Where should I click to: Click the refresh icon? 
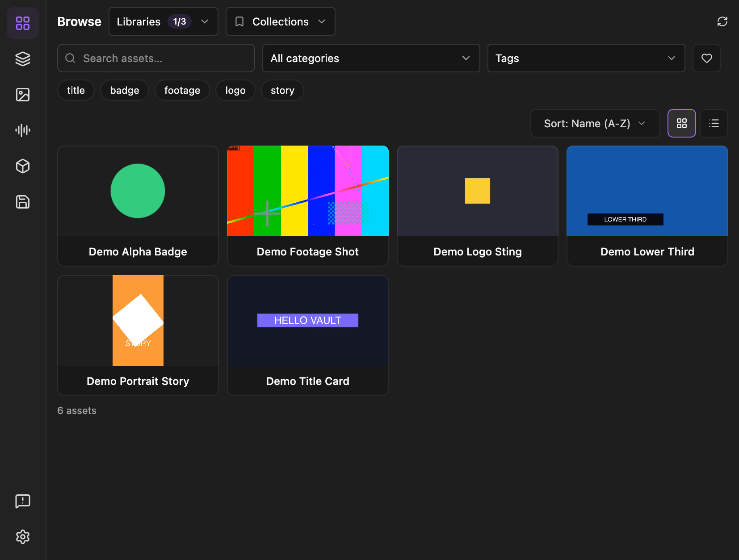(x=722, y=21)
